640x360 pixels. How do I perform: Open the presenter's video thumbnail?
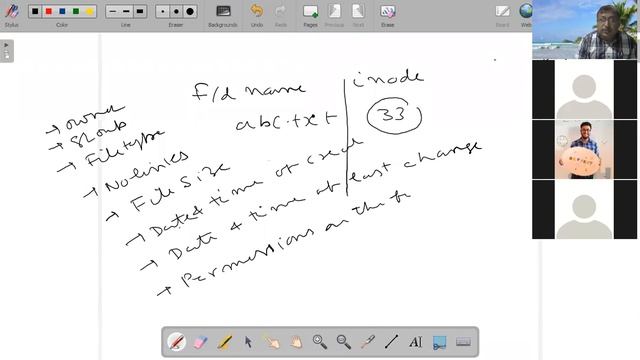(584, 29)
